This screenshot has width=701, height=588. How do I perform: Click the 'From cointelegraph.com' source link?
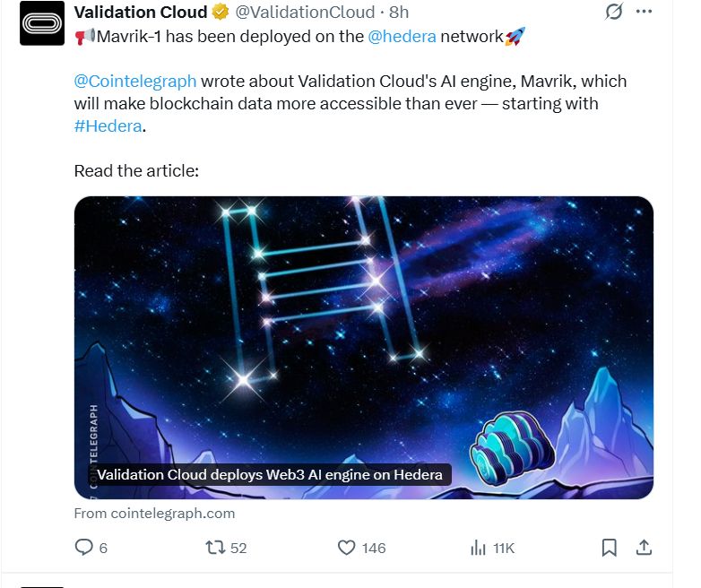point(154,514)
